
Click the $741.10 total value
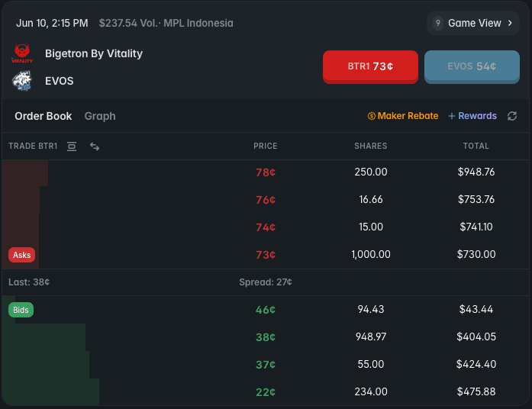(x=476, y=227)
